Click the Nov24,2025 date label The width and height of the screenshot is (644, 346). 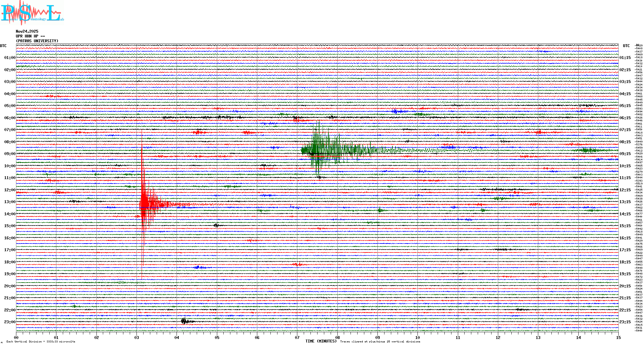pyautogui.click(x=27, y=31)
